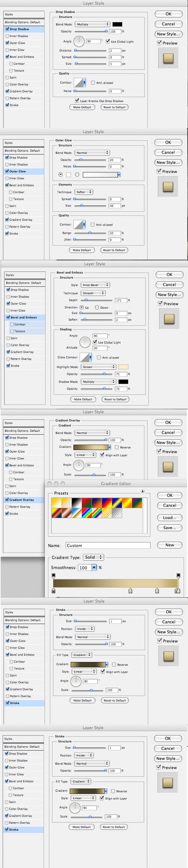Select Satin row in Bevel and Emboss dialog
This screenshot has width=188, height=868.
[25, 338]
